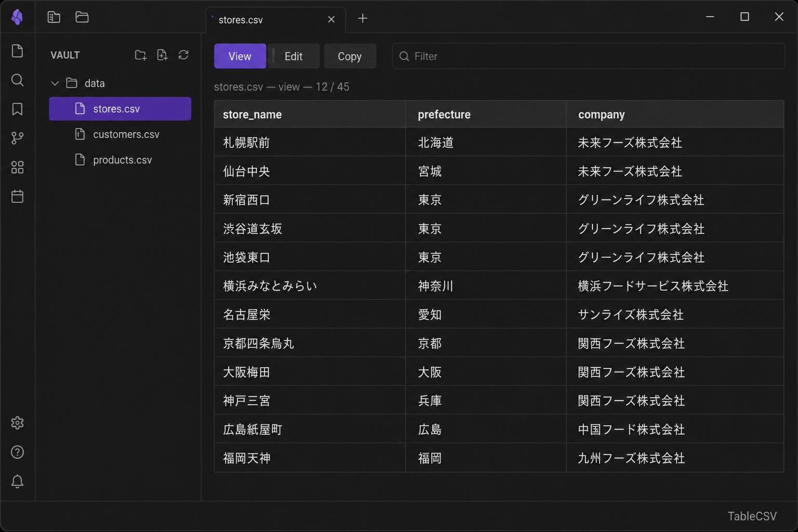Refresh the vault file list
The height and width of the screenshot is (532, 798).
(183, 55)
